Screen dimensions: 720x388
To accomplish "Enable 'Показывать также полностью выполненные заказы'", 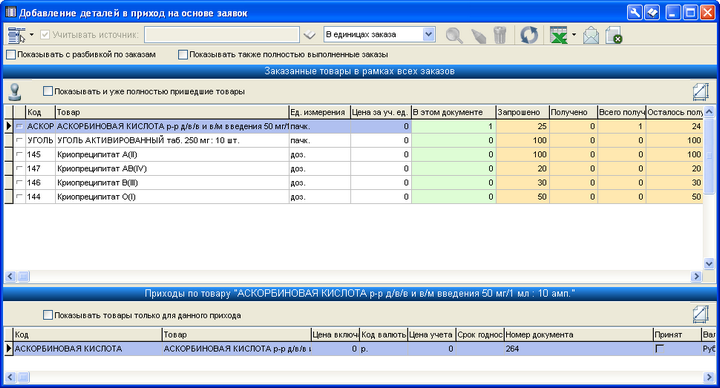I will [183, 55].
